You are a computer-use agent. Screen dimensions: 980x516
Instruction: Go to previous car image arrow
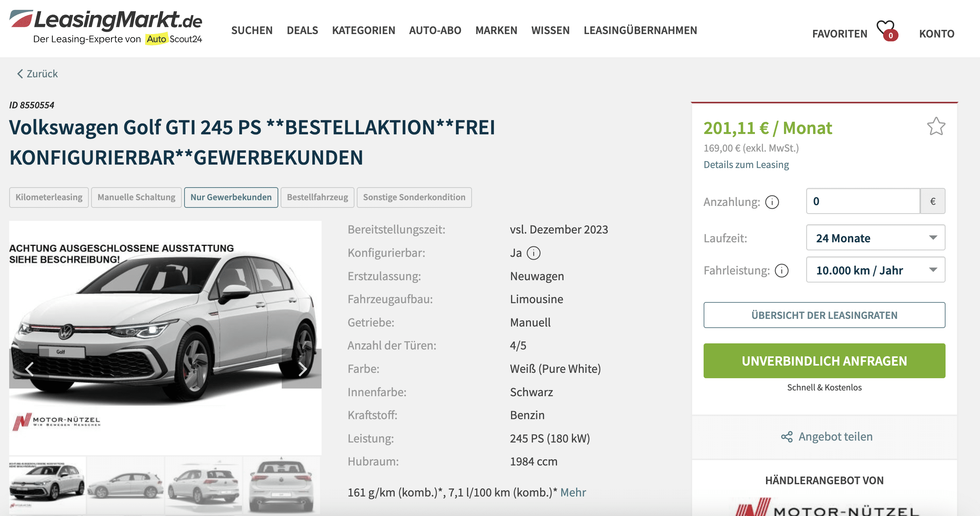pyautogui.click(x=29, y=369)
